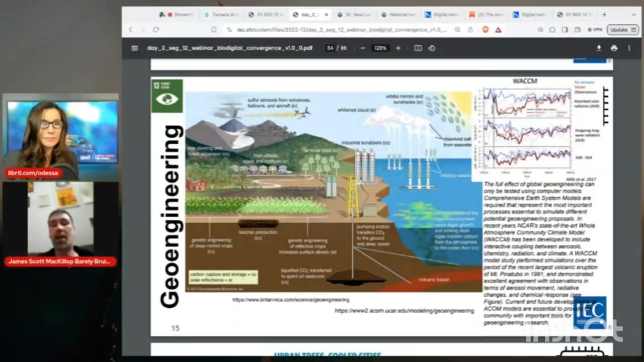Viewport: 644px width, 362px height.
Task: Toggle the browser side panel
Action: tap(565, 30)
